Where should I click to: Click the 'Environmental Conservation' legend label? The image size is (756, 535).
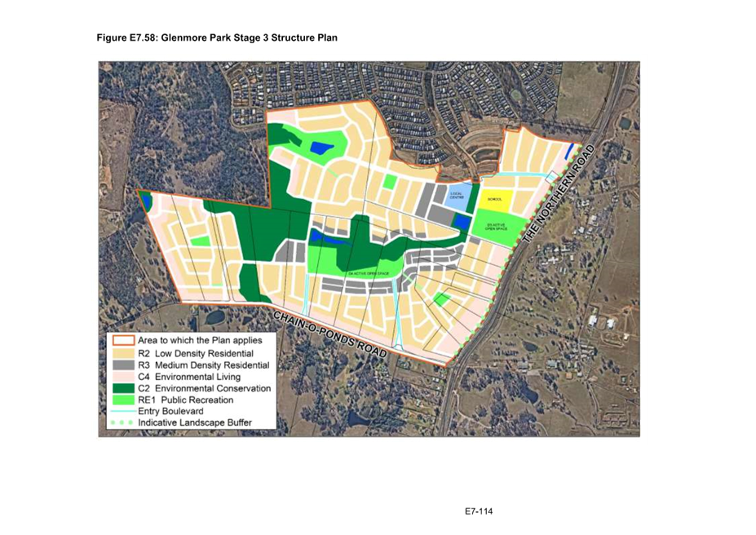213,389
